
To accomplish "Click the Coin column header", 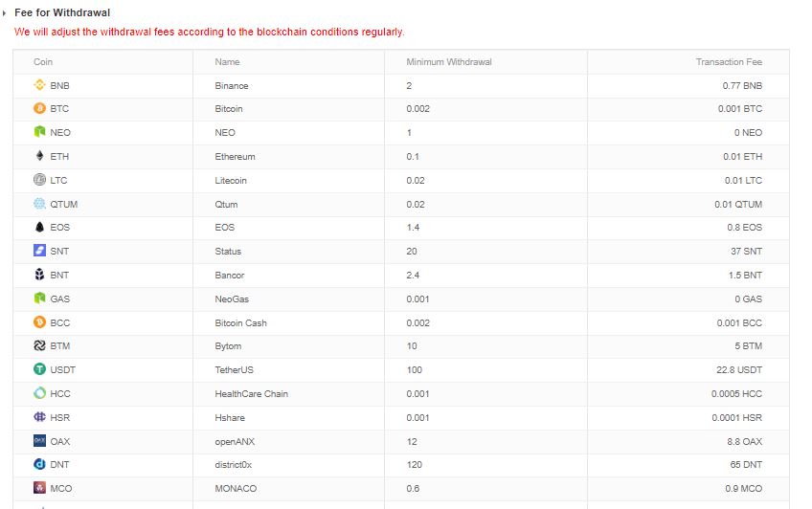I will (43, 61).
